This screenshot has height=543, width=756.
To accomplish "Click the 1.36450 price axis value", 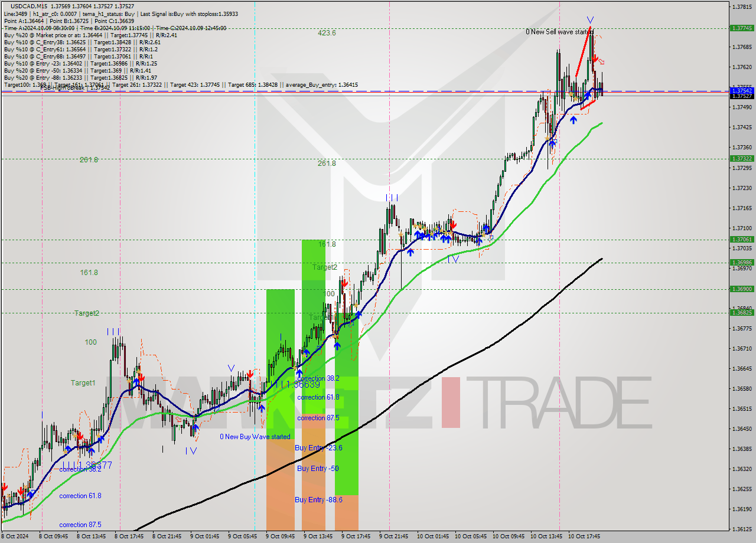I will click(x=742, y=428).
